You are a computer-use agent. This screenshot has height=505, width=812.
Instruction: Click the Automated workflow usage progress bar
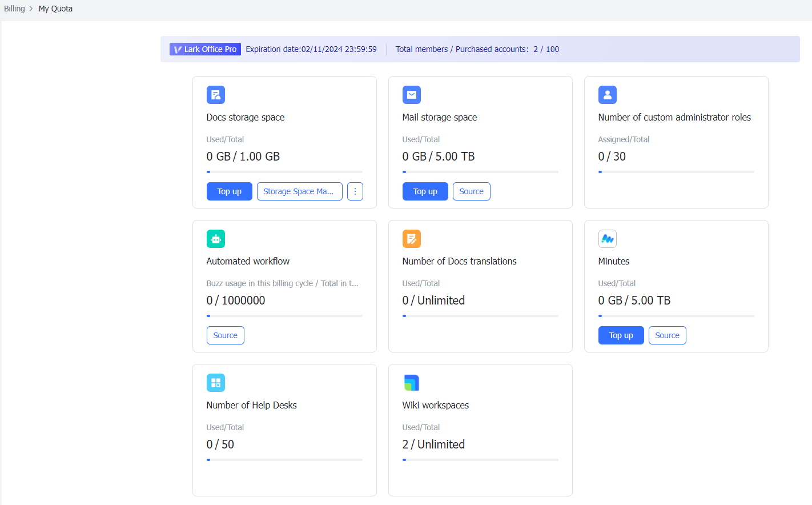(x=284, y=316)
